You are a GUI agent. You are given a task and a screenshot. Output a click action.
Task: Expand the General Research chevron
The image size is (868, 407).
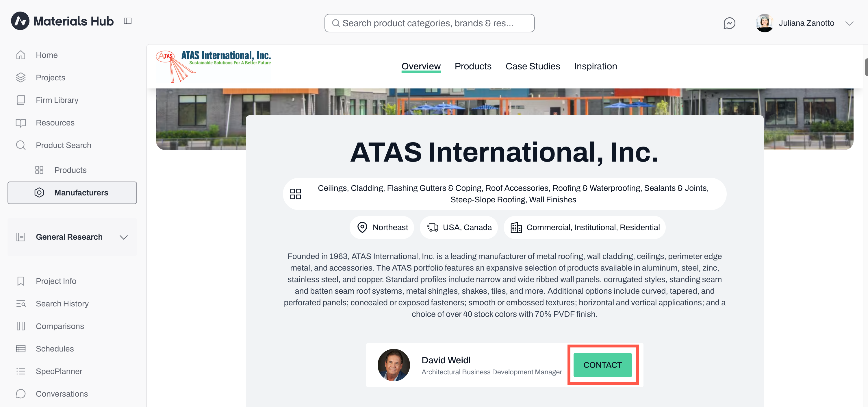pos(124,237)
